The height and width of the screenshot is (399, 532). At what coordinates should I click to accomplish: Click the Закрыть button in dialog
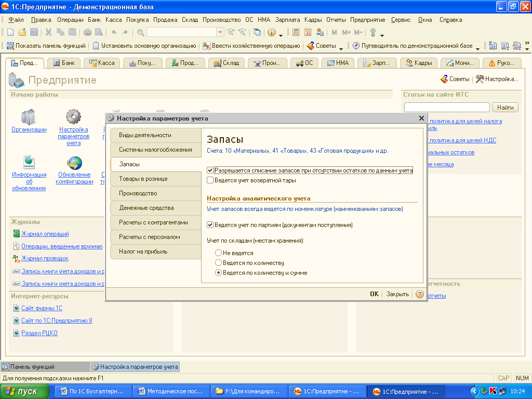[397, 294]
